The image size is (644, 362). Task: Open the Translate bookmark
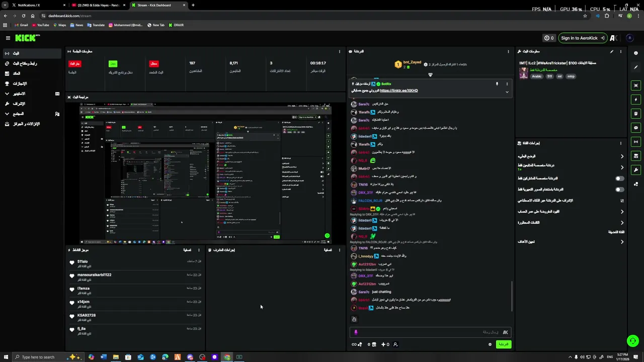96,25
